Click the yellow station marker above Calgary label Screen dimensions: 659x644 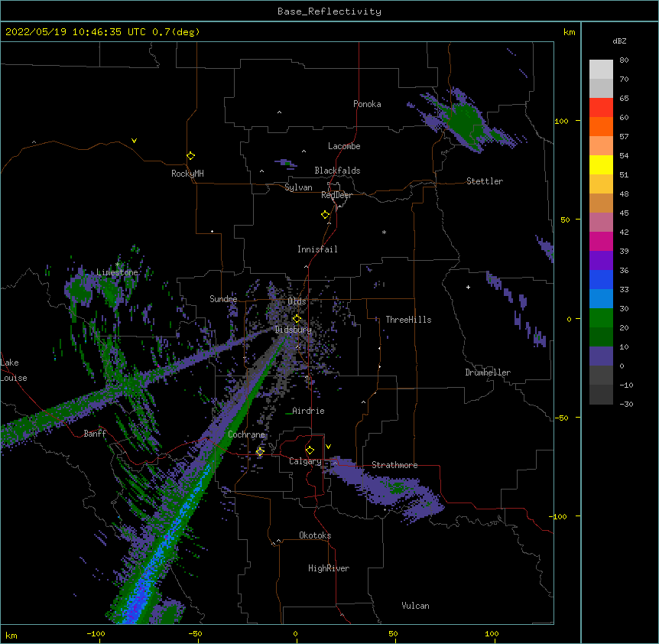[310, 450]
